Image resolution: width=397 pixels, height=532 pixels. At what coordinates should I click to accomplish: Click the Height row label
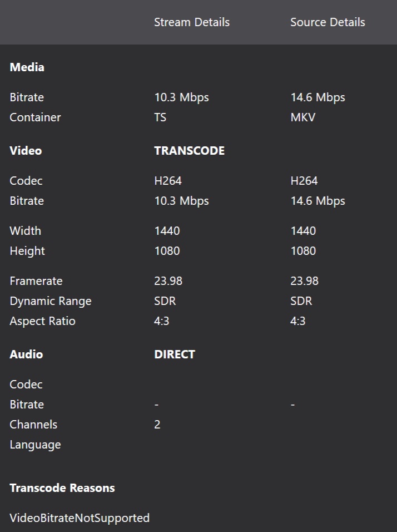[27, 251]
